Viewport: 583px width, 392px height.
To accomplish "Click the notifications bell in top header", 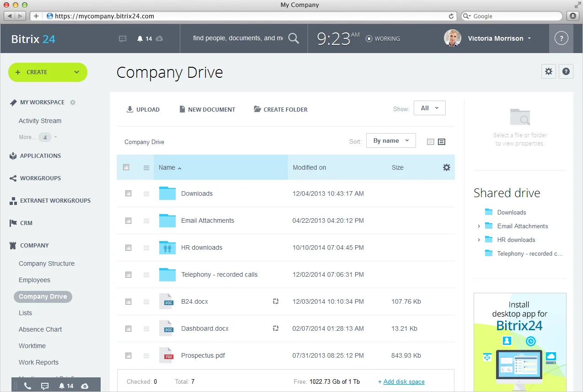I will [x=140, y=39].
